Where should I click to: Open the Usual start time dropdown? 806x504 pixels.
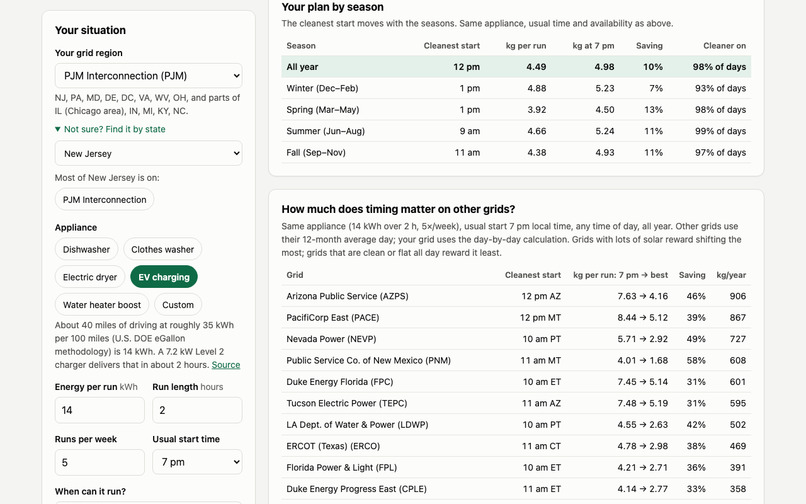pyautogui.click(x=197, y=462)
